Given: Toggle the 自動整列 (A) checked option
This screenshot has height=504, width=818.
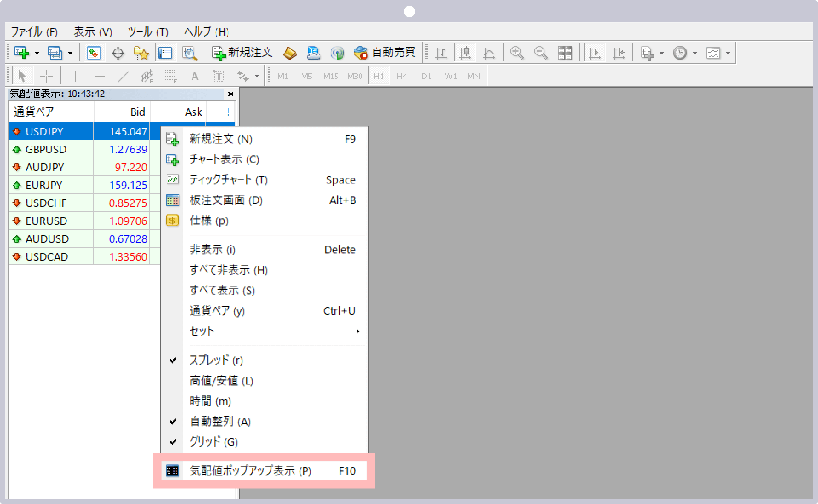Looking at the screenshot, I should pos(264,421).
